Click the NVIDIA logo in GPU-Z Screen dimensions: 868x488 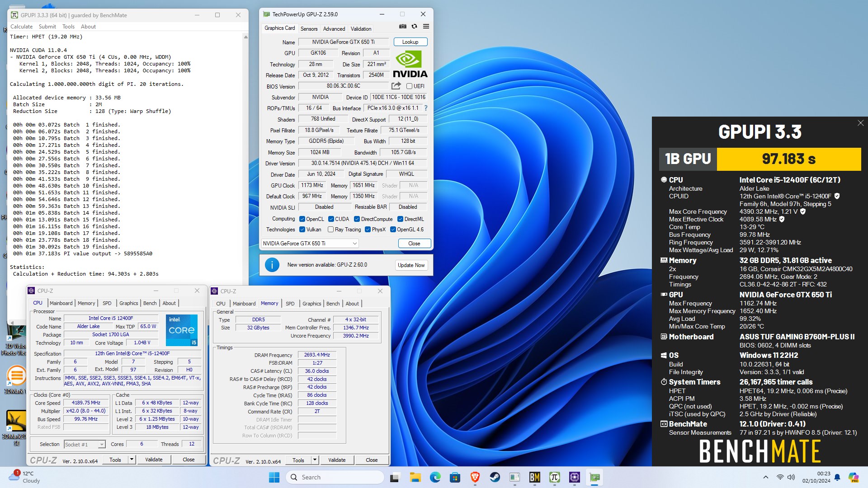pos(410,64)
